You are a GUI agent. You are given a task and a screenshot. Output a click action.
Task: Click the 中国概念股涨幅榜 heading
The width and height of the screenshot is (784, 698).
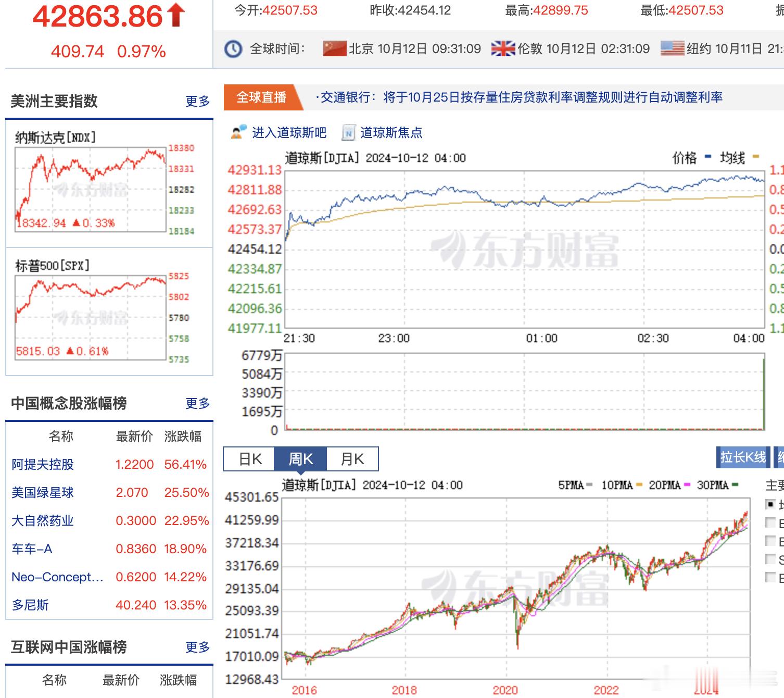pos(69,403)
